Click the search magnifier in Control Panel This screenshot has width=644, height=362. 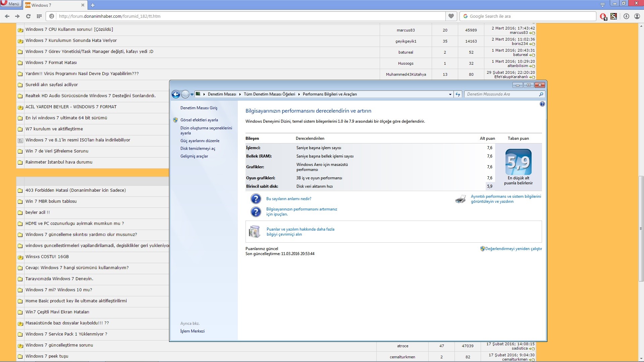coord(541,95)
